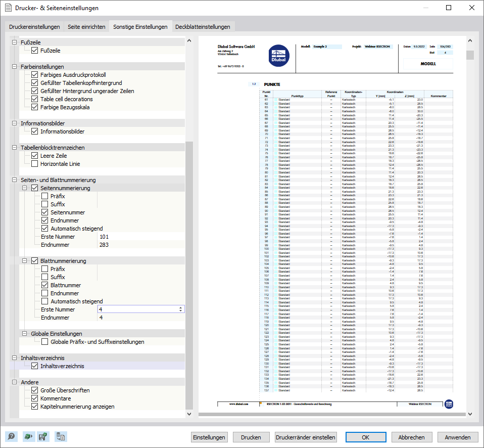Image resolution: width=484 pixels, height=448 pixels.
Task: Click Erste Nummer field showing 101
Action: click(x=141, y=237)
